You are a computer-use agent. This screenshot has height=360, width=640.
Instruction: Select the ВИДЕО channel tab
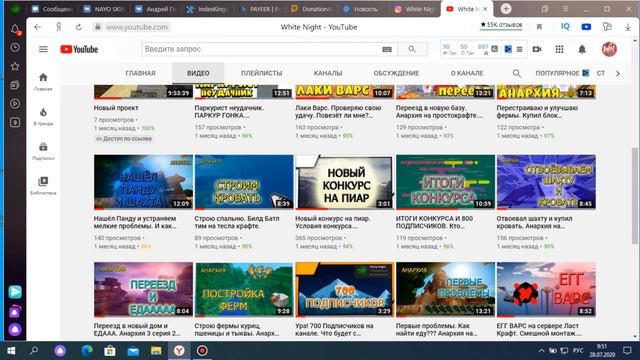tap(198, 73)
